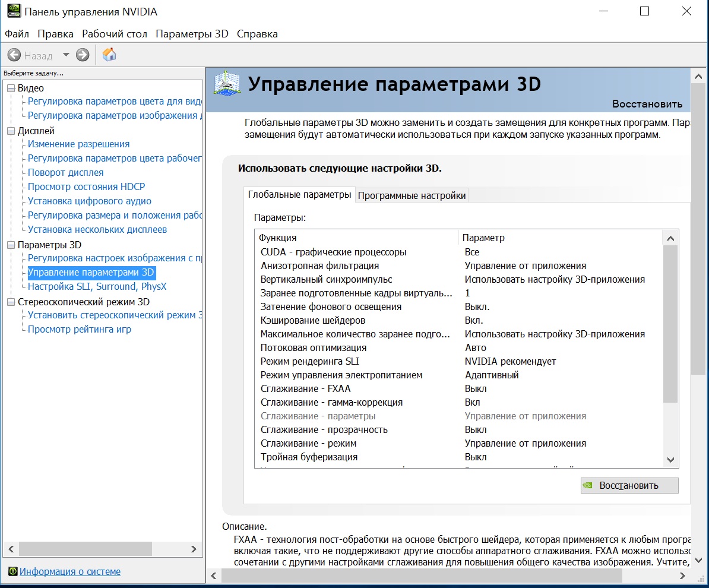Collapse the Параметры 3D tree node

(x=11, y=245)
